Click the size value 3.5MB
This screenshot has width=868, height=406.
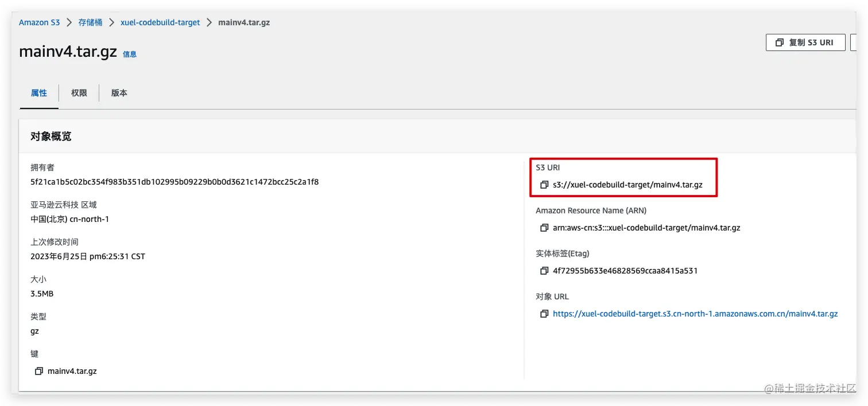tap(42, 294)
